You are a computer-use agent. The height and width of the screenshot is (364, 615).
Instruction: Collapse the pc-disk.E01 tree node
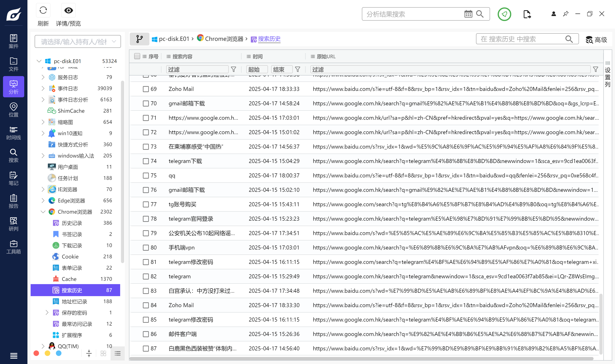coord(39,61)
